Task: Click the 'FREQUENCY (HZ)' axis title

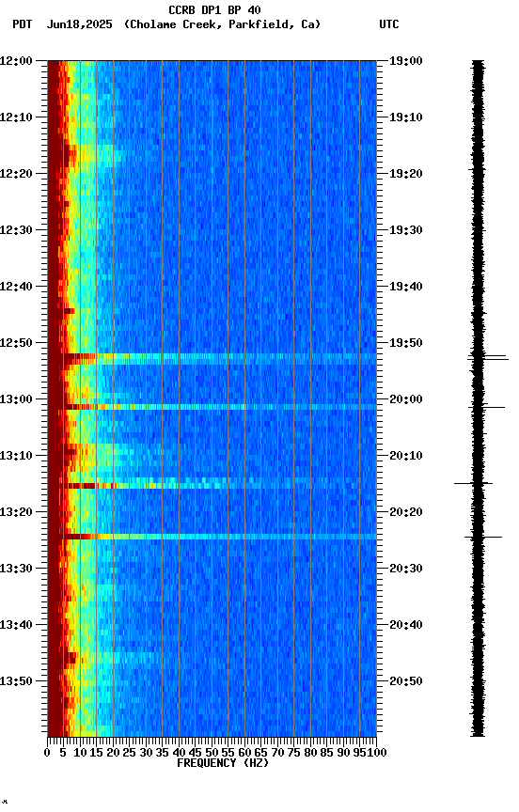Action: point(223,764)
